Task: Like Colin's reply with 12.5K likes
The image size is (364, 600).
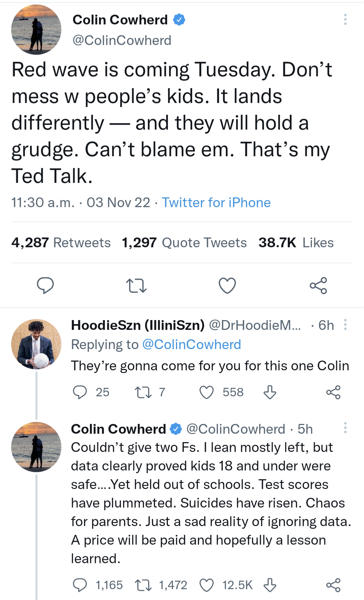Action: pyautogui.click(x=207, y=585)
